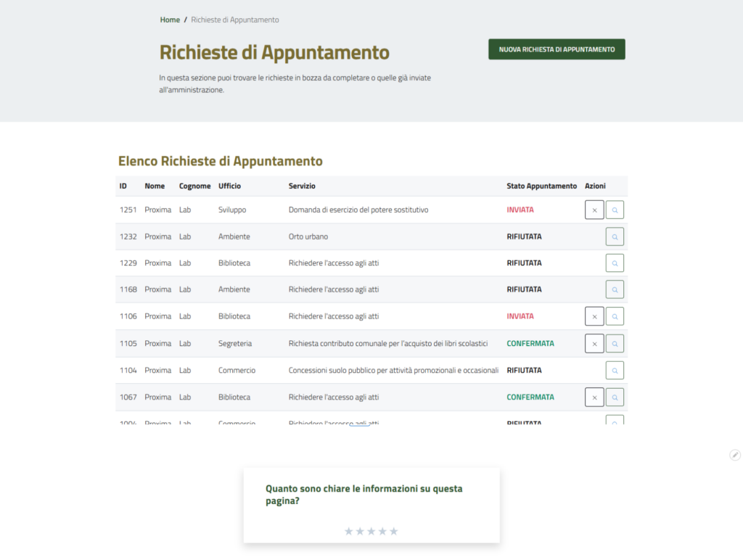This screenshot has width=743, height=560.
Task: View details of request 1067
Action: (615, 398)
